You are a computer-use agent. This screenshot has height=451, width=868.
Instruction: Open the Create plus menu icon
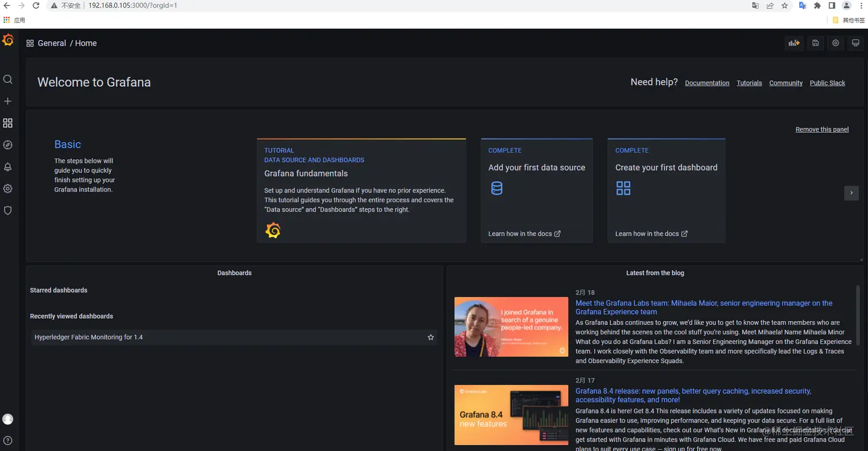click(7, 101)
